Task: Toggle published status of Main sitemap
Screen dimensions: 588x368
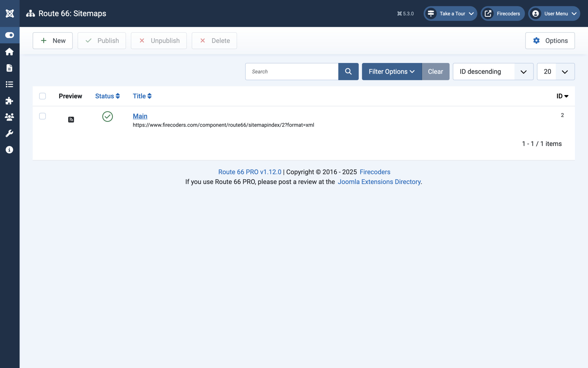Action: click(x=108, y=117)
